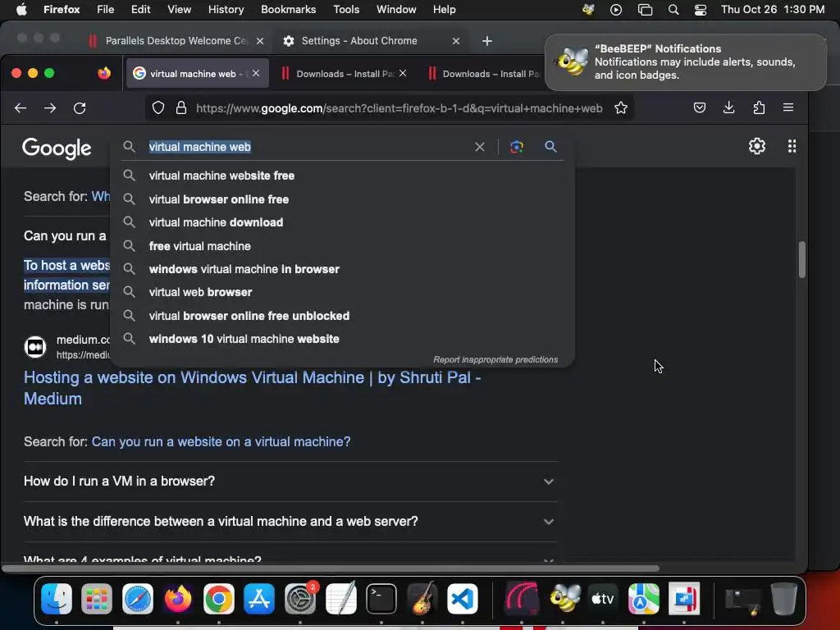This screenshot has height=630, width=840.
Task: Select suggestion 'virtual machine download'
Action: click(x=342, y=222)
